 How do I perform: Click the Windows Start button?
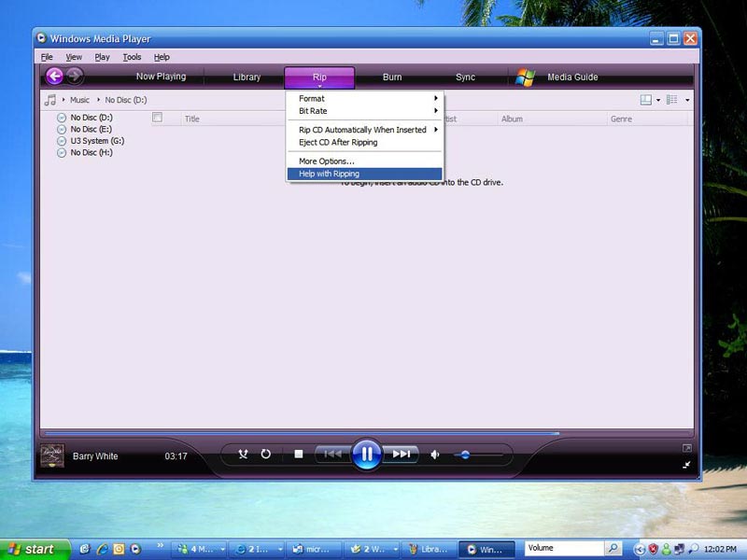[x=34, y=549]
